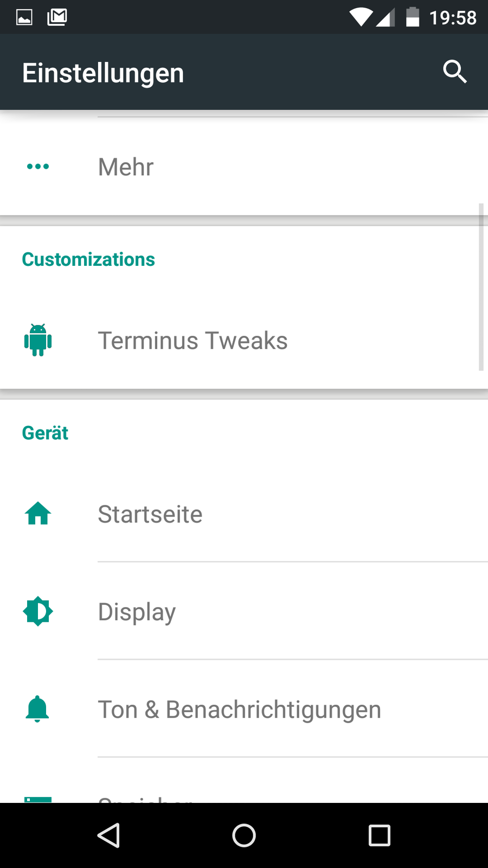The height and width of the screenshot is (868, 488).
Task: Open recent apps square button
Action: [379, 835]
